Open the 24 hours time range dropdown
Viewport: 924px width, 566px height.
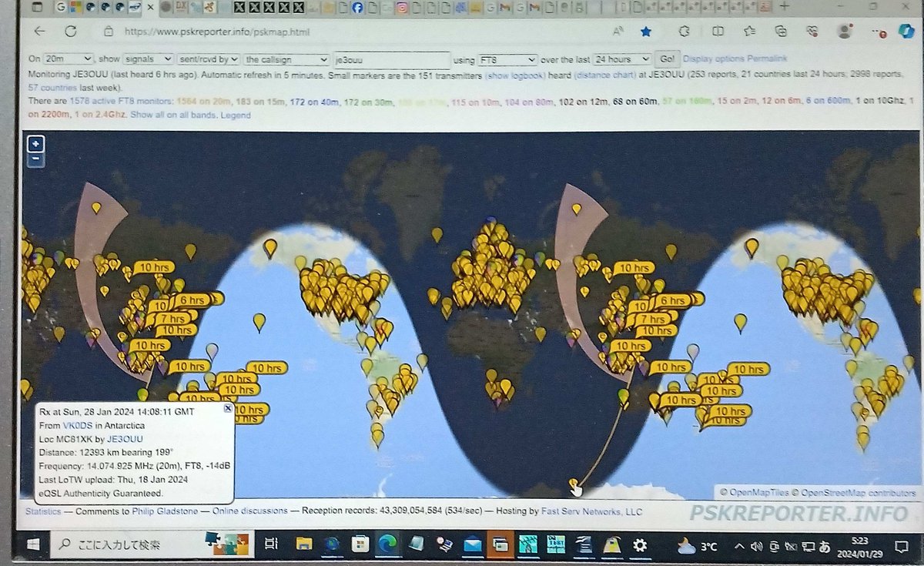click(x=622, y=59)
